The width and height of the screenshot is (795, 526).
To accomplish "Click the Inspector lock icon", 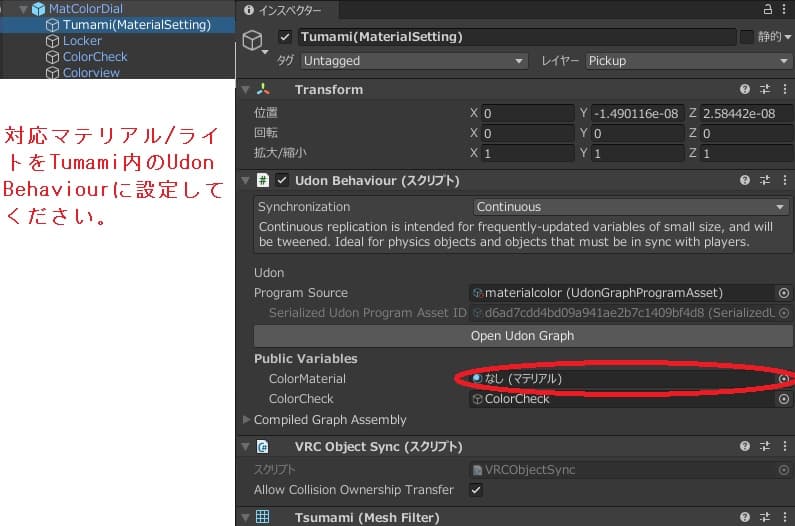I will click(768, 9).
